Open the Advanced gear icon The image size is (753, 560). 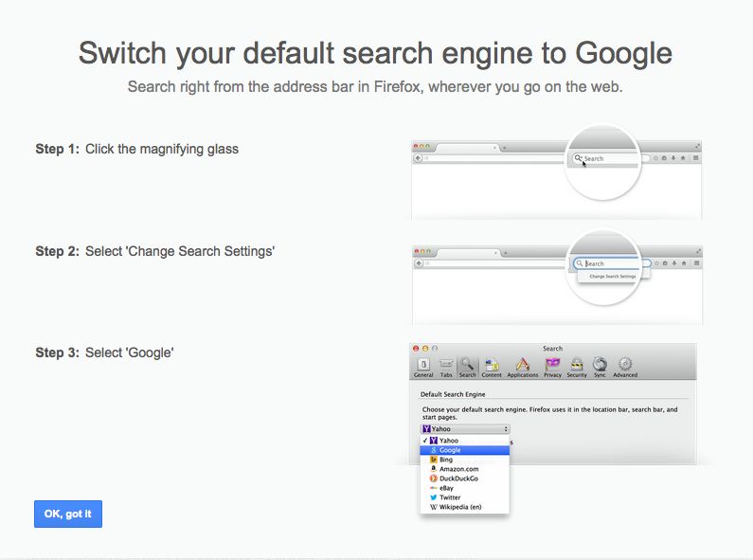click(625, 365)
